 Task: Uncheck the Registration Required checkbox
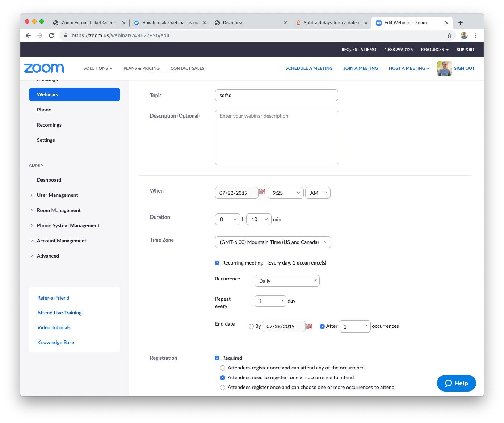coord(217,358)
